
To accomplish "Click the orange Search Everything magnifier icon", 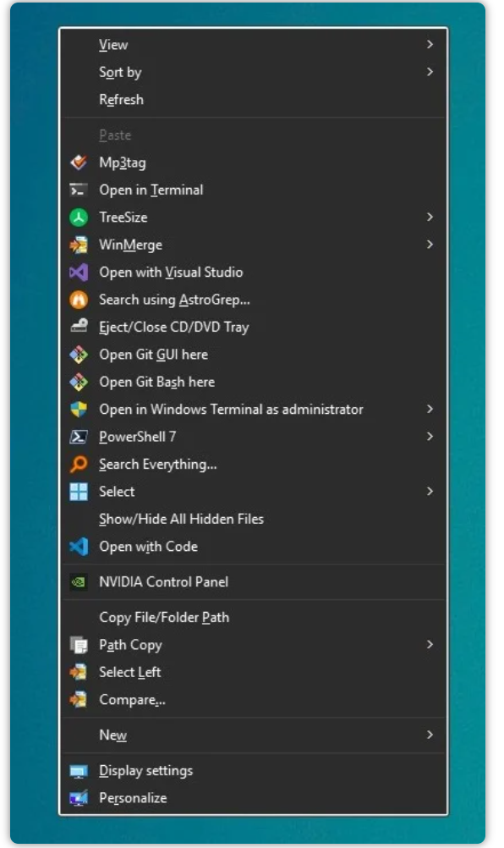I will [79, 464].
